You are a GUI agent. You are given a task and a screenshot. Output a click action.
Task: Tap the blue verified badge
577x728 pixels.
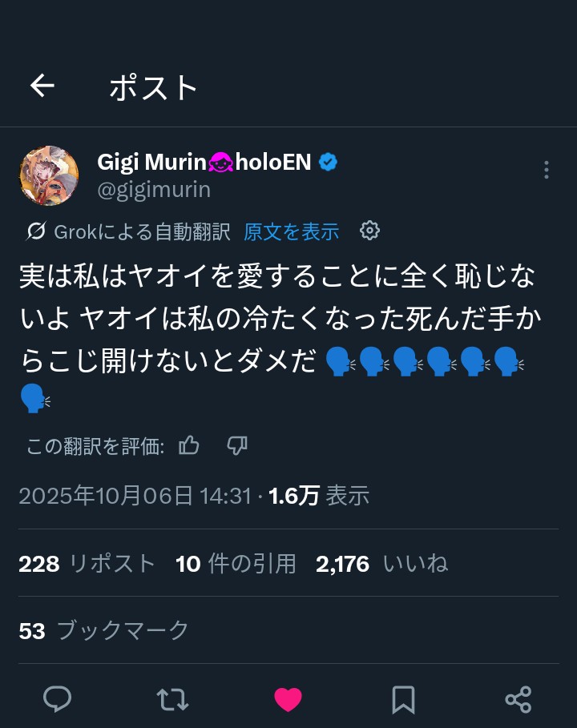click(x=328, y=162)
